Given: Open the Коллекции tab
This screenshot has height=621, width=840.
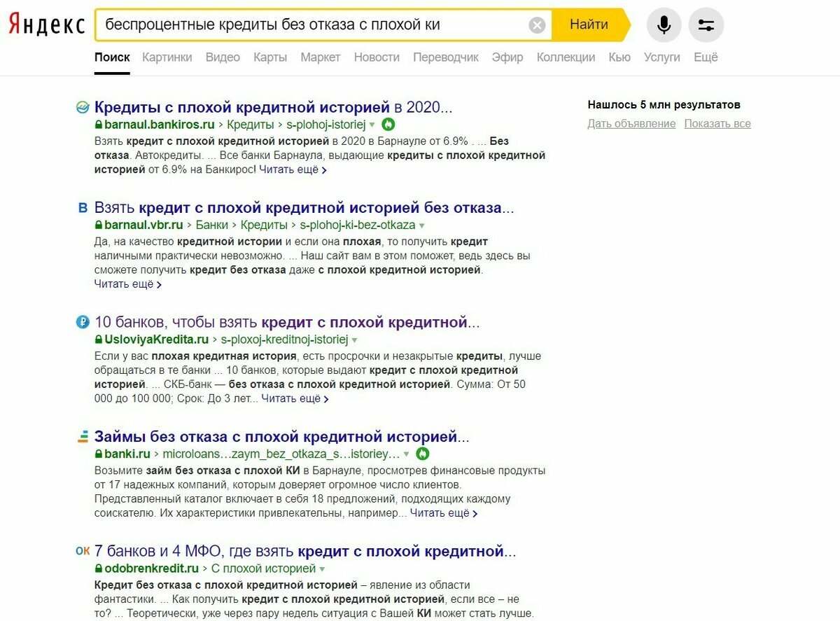Looking at the screenshot, I should 566,57.
